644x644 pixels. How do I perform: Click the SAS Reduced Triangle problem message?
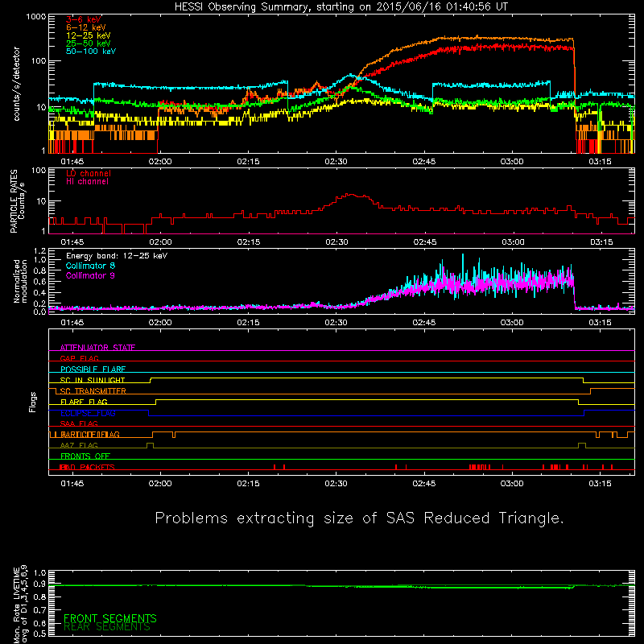click(359, 518)
